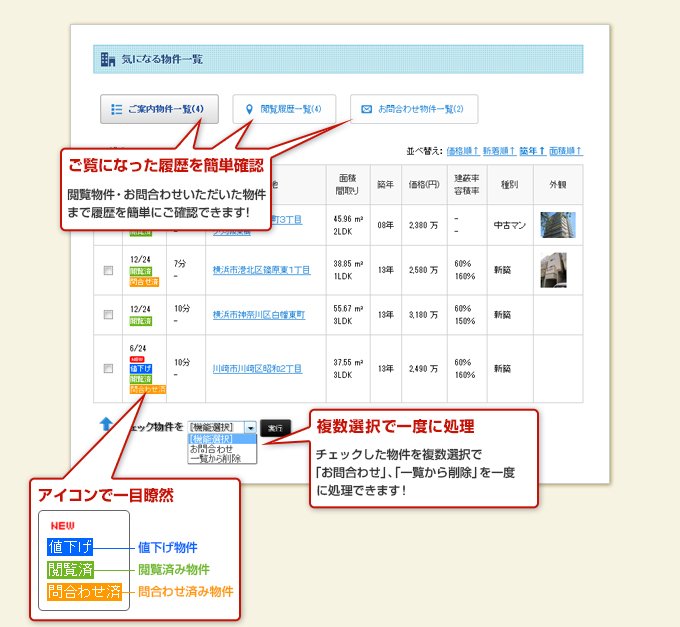This screenshot has width=680, height=627.
Task: Click the 2,380 万 price cell
Action: coord(424,225)
